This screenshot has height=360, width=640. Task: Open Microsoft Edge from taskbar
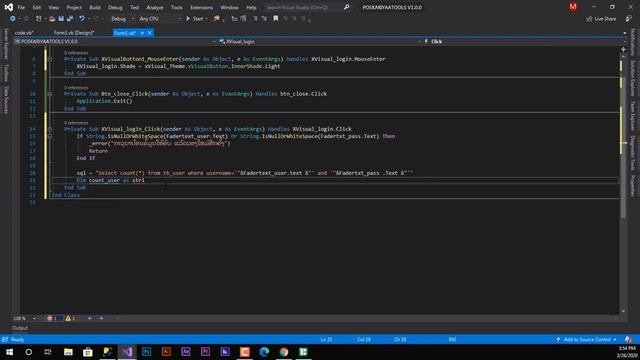click(264, 352)
